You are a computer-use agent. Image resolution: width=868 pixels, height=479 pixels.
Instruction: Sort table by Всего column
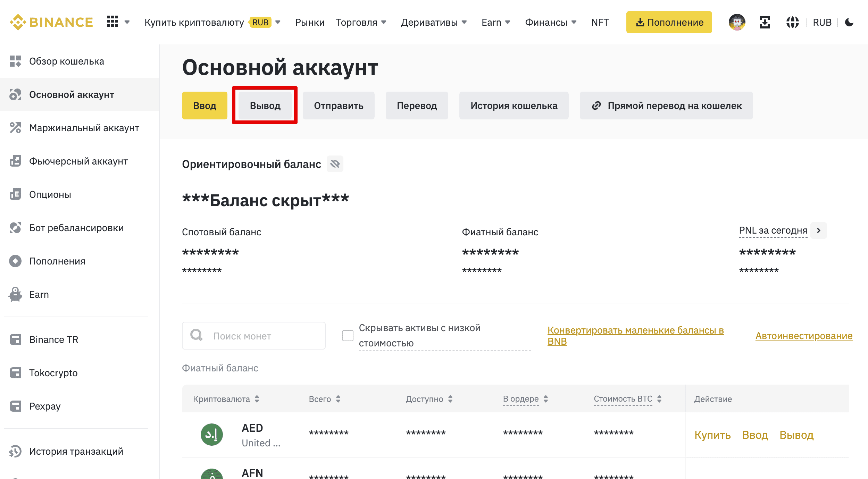(338, 399)
